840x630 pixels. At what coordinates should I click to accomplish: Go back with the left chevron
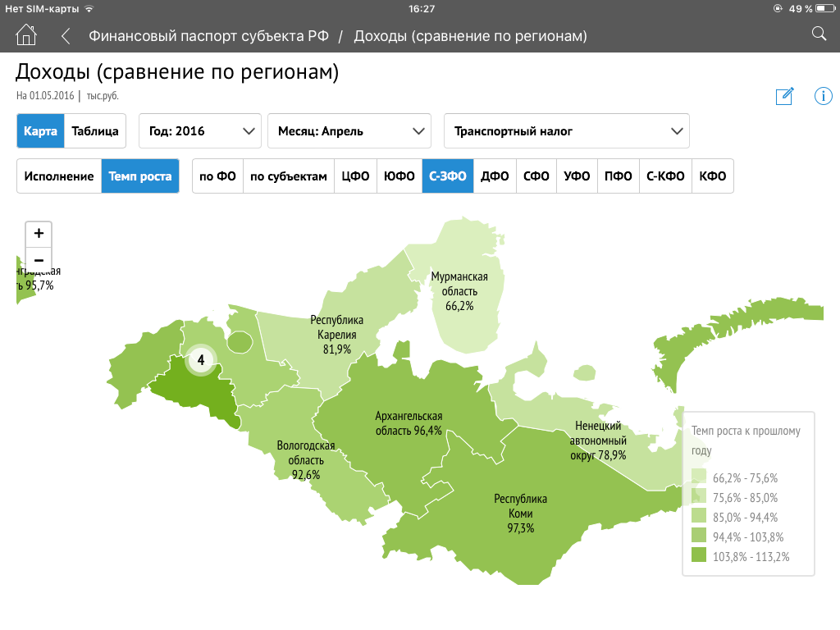(66, 36)
